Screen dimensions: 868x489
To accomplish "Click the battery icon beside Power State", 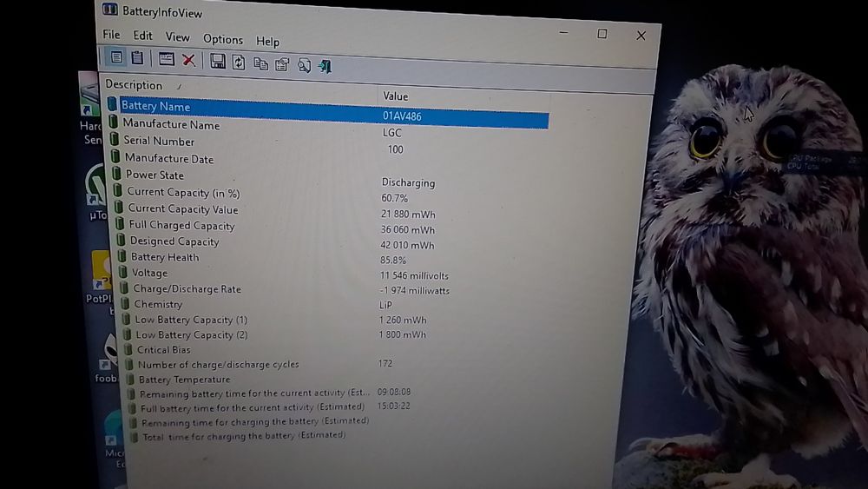I will 117,174.
